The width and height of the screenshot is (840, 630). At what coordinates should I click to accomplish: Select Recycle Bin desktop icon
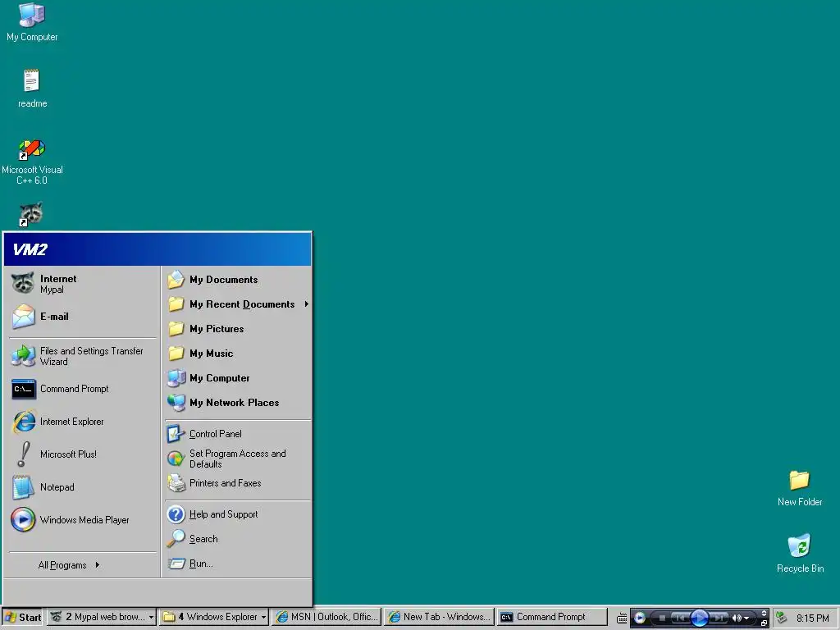pyautogui.click(x=800, y=554)
